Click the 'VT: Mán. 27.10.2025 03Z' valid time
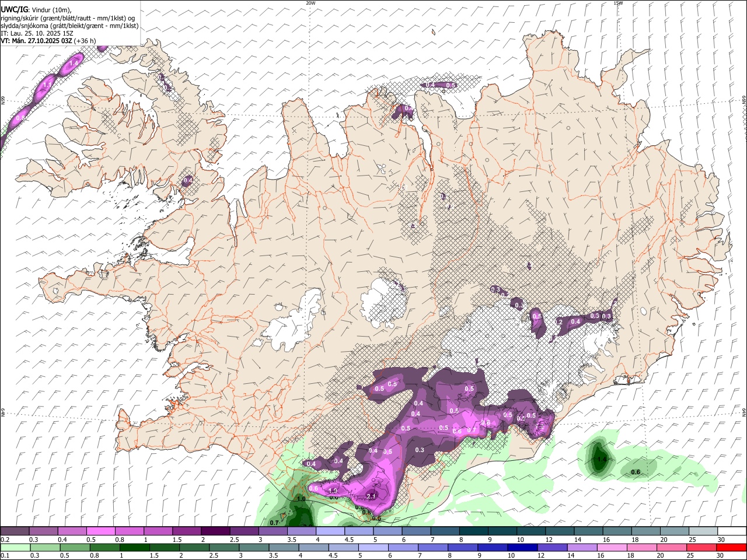 click(37, 41)
